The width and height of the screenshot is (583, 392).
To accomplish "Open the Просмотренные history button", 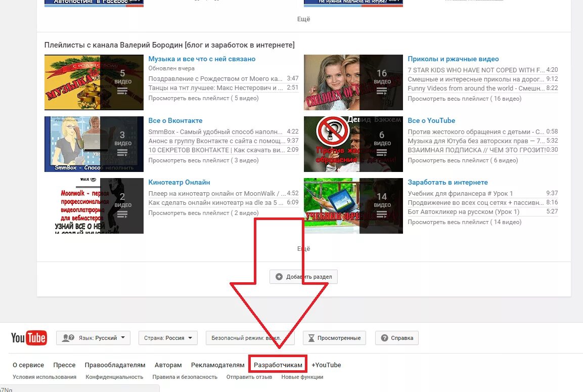I will click(x=334, y=338).
